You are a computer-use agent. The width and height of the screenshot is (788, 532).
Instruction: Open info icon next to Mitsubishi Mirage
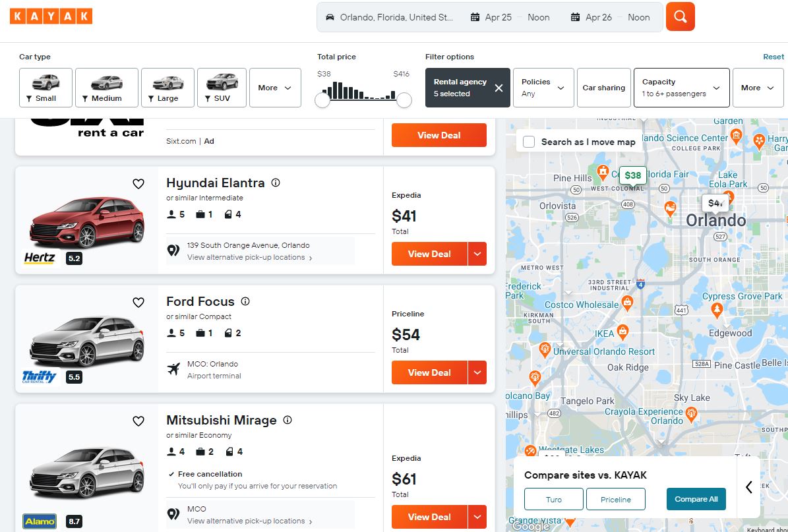pos(288,420)
